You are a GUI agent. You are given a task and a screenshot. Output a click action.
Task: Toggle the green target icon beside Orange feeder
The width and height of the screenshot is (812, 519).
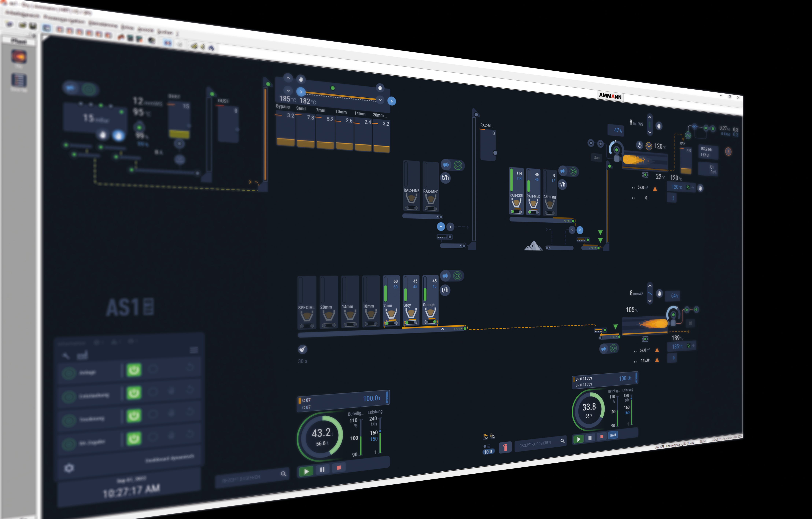(457, 276)
